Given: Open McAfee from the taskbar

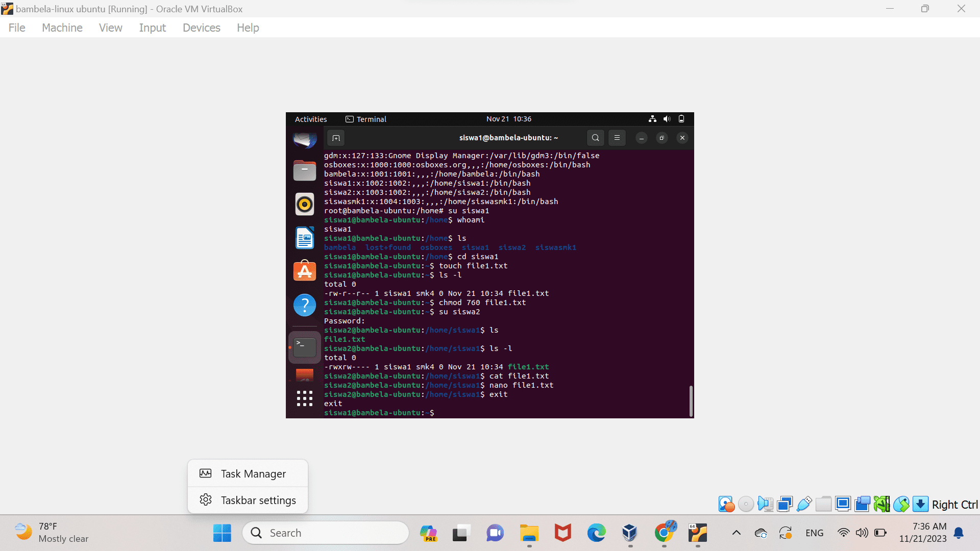Looking at the screenshot, I should click(x=562, y=533).
